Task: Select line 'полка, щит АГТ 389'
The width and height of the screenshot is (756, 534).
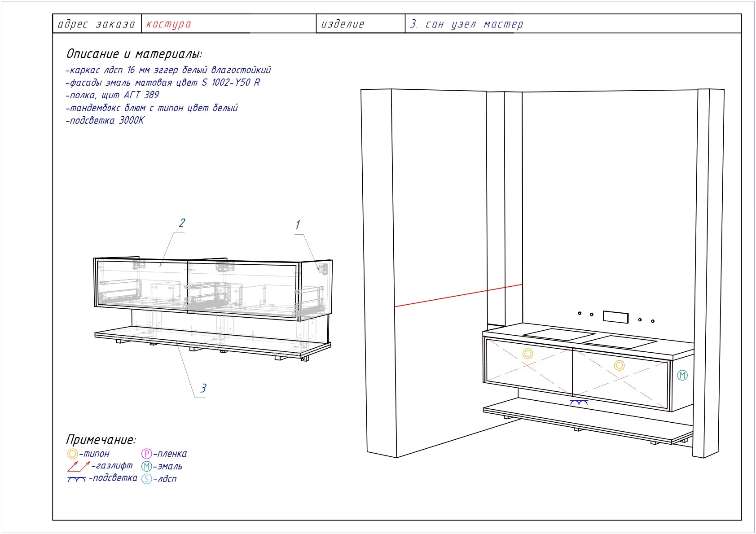Action: click(112, 95)
